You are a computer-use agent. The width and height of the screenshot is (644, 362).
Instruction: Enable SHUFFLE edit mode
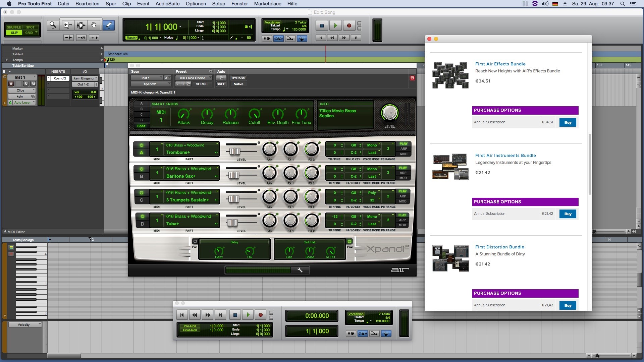point(14,27)
